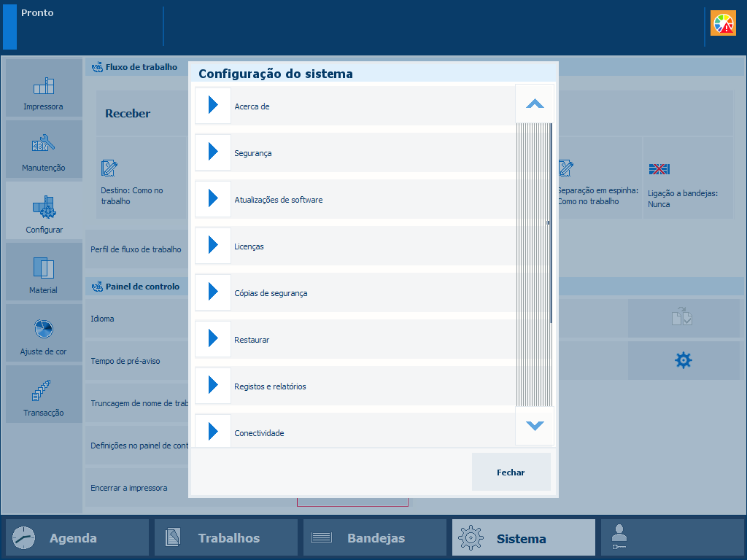Click the scroll down chevron in dialog

tap(535, 426)
